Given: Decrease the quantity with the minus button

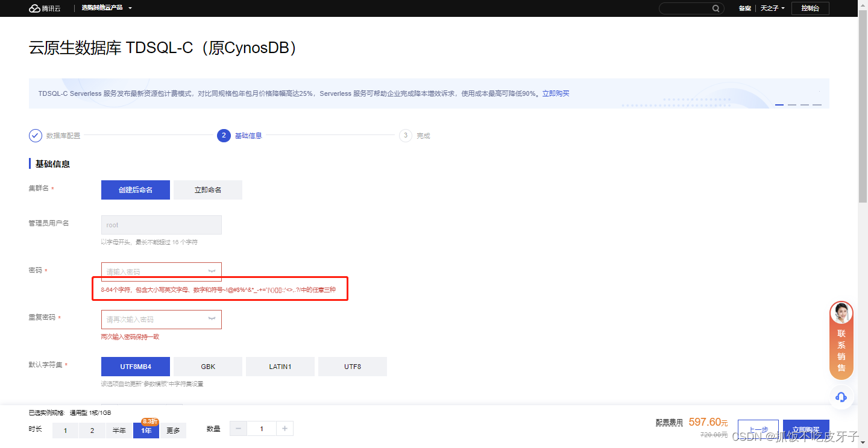Looking at the screenshot, I should coord(238,429).
